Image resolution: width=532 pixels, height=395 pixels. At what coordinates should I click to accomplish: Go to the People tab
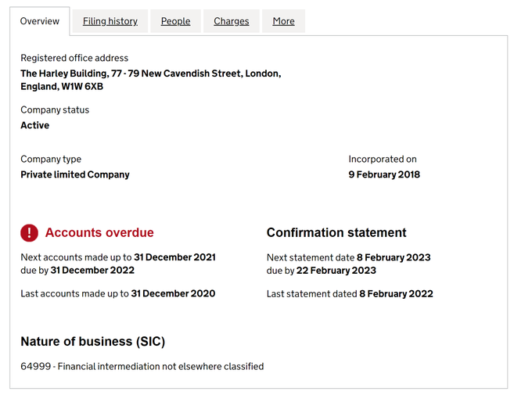pos(175,21)
